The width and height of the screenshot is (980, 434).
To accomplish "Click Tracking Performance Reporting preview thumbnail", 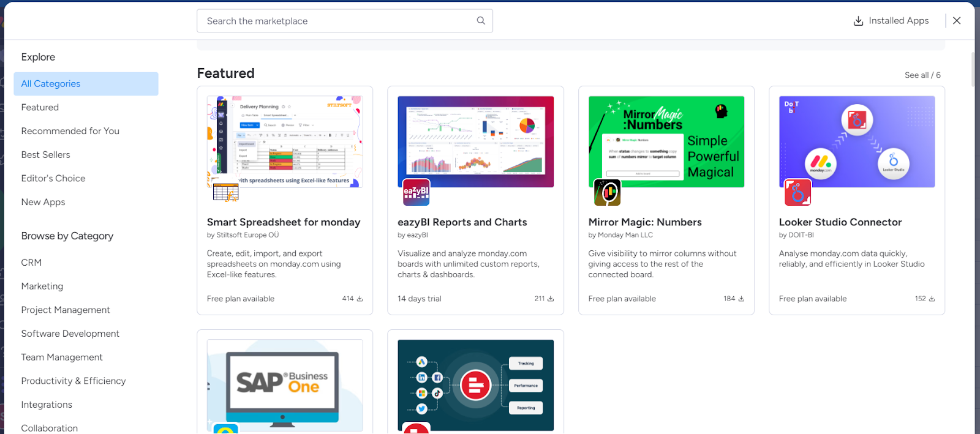I will [x=476, y=386].
